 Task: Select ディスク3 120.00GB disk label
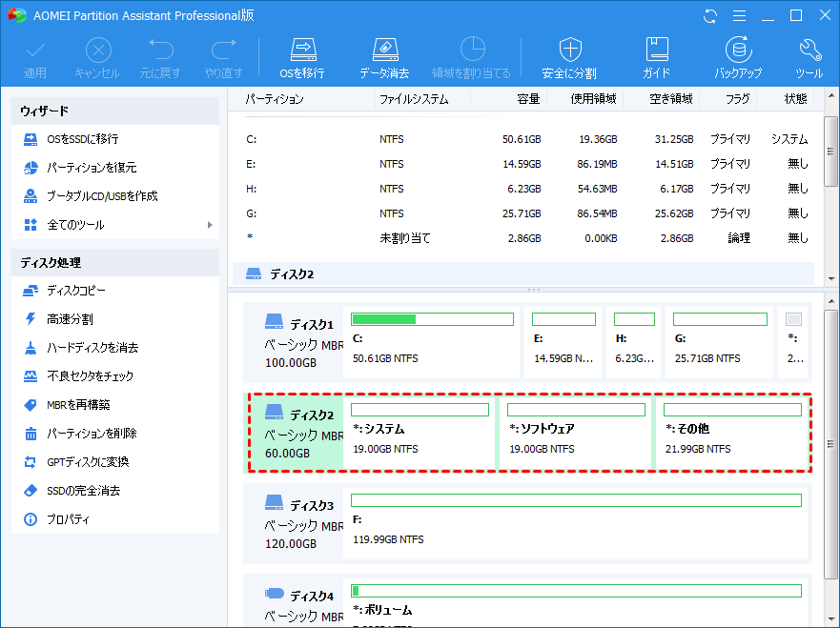(x=294, y=523)
